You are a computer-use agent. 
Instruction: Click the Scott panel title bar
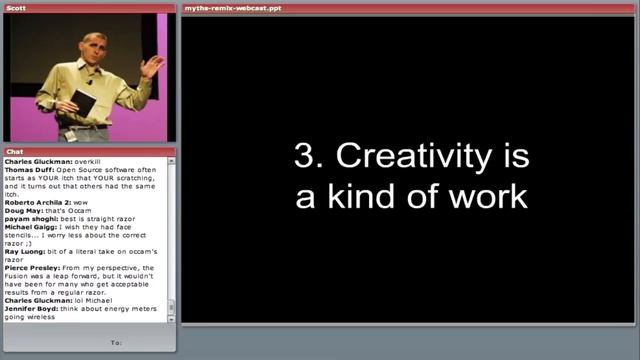click(x=89, y=8)
